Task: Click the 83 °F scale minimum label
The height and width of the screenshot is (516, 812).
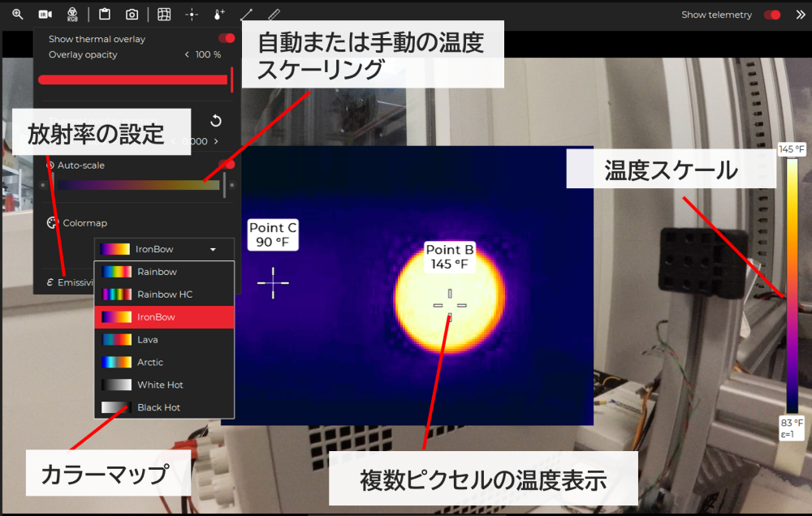Action: pos(792,428)
